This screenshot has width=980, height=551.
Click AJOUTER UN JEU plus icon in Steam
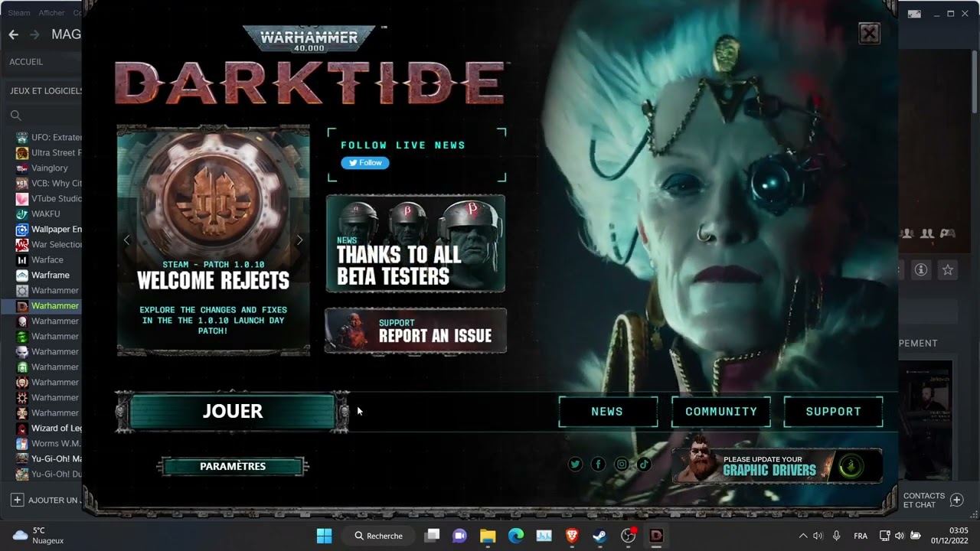(17, 500)
